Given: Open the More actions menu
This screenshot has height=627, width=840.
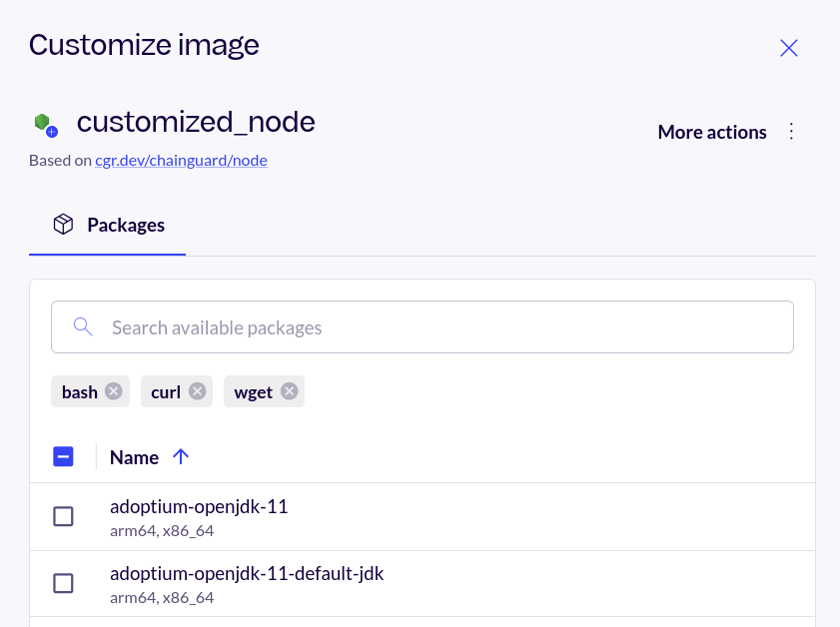Looking at the screenshot, I should (x=712, y=131).
